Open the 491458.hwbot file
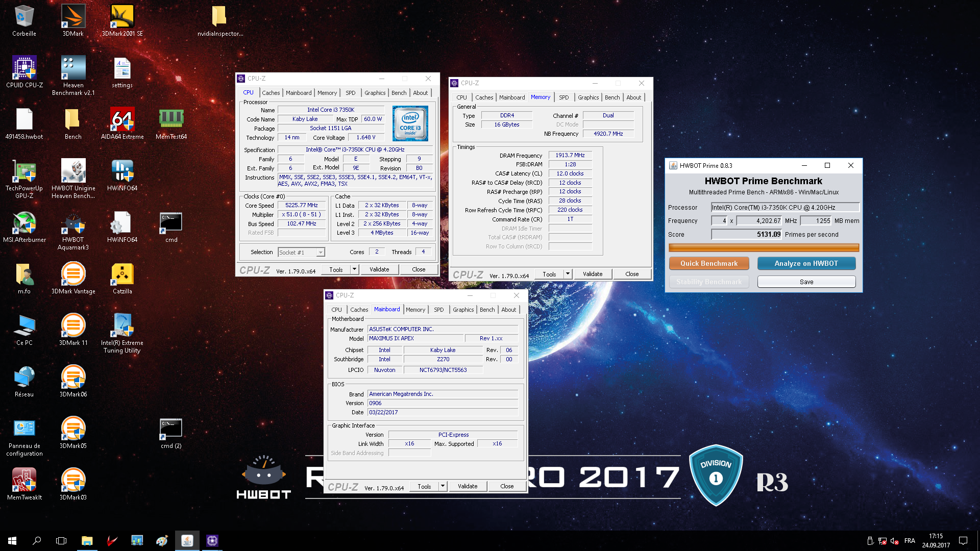The height and width of the screenshot is (551, 980). tap(24, 123)
